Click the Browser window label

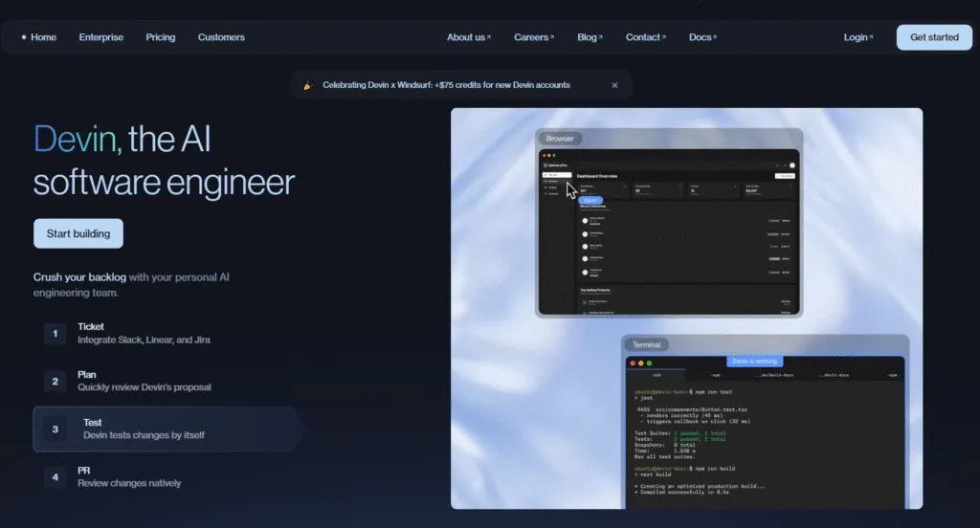click(559, 139)
